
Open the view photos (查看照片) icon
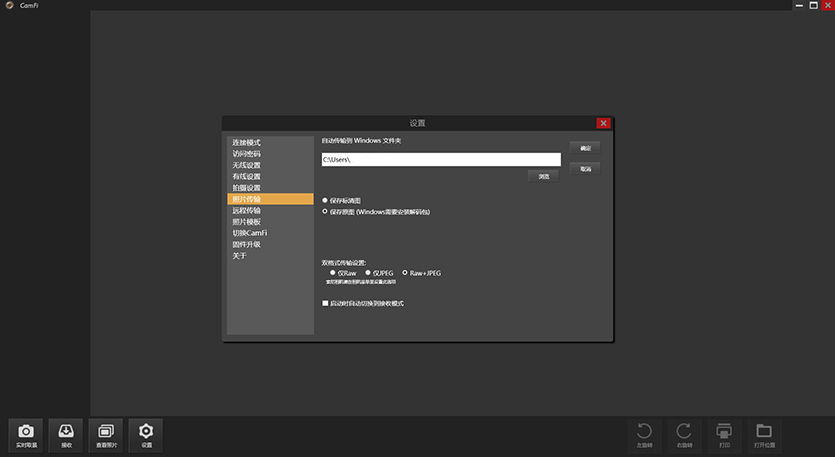105,433
